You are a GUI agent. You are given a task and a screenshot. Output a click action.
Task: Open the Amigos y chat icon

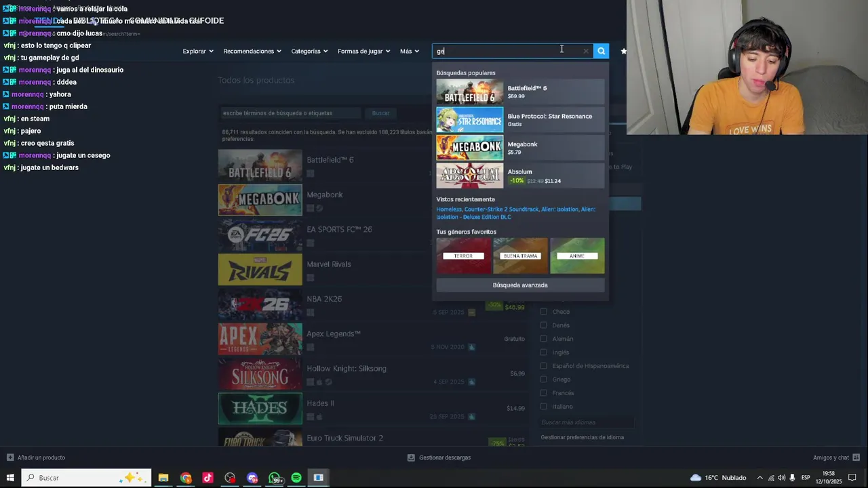(x=856, y=457)
